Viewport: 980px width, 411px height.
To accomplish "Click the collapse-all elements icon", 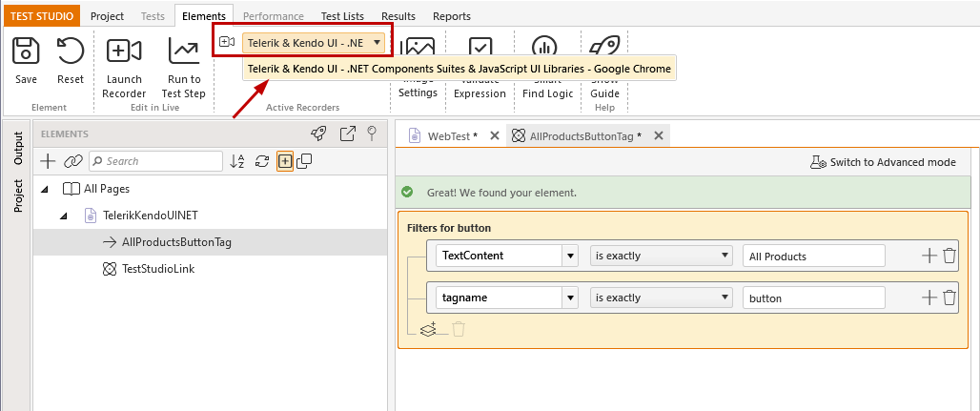I will (304, 161).
